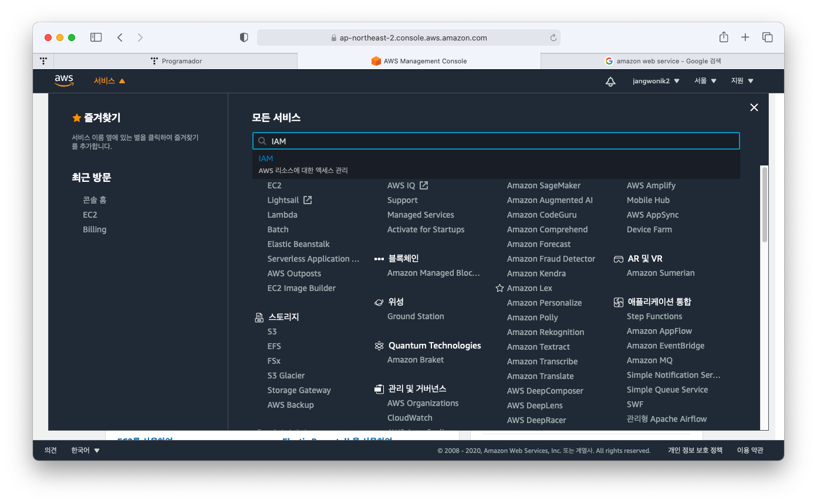Open Elastic Beanstalk

point(299,244)
